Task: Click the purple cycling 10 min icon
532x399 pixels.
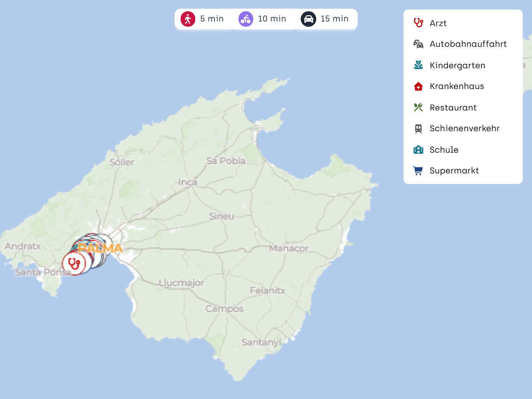Action: 246,19
